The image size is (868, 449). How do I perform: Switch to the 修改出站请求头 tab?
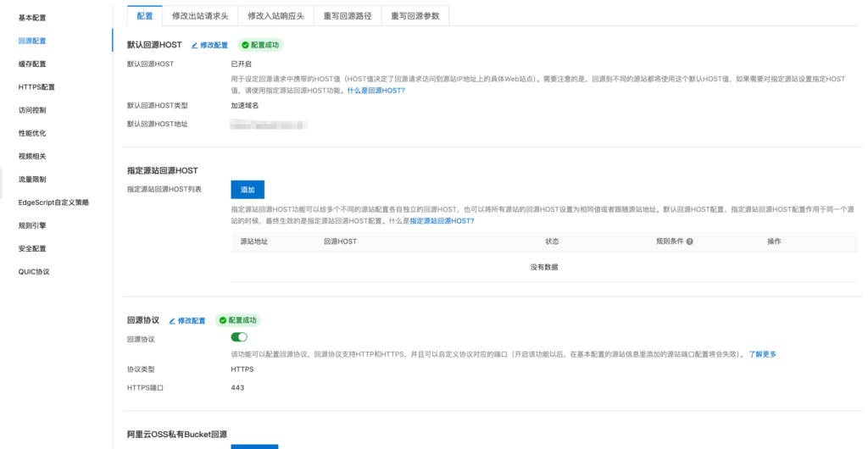(200, 15)
